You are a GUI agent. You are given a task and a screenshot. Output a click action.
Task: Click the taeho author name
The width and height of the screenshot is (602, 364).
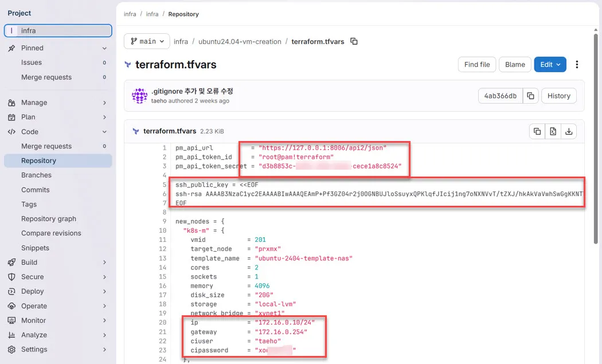[159, 100]
